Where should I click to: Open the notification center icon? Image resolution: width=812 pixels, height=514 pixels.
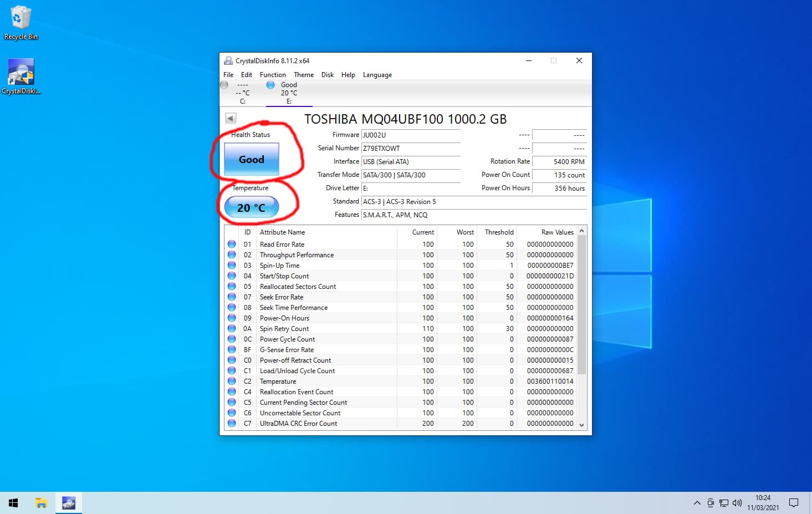[x=794, y=503]
